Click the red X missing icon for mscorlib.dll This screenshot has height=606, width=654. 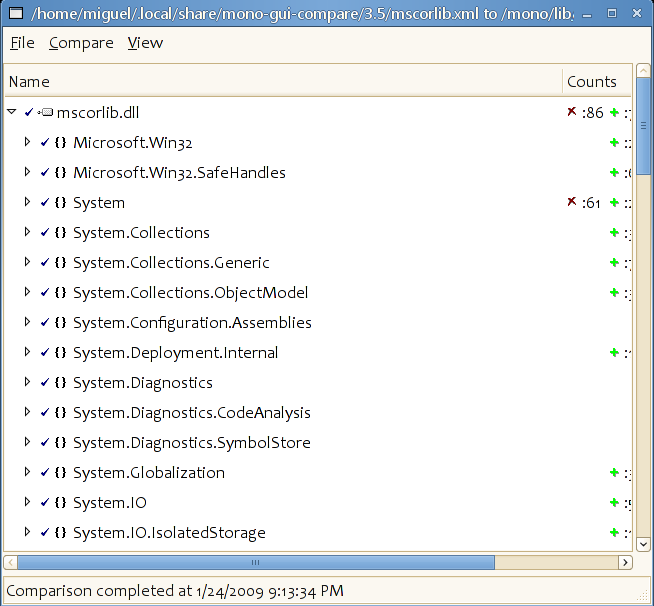[571, 112]
